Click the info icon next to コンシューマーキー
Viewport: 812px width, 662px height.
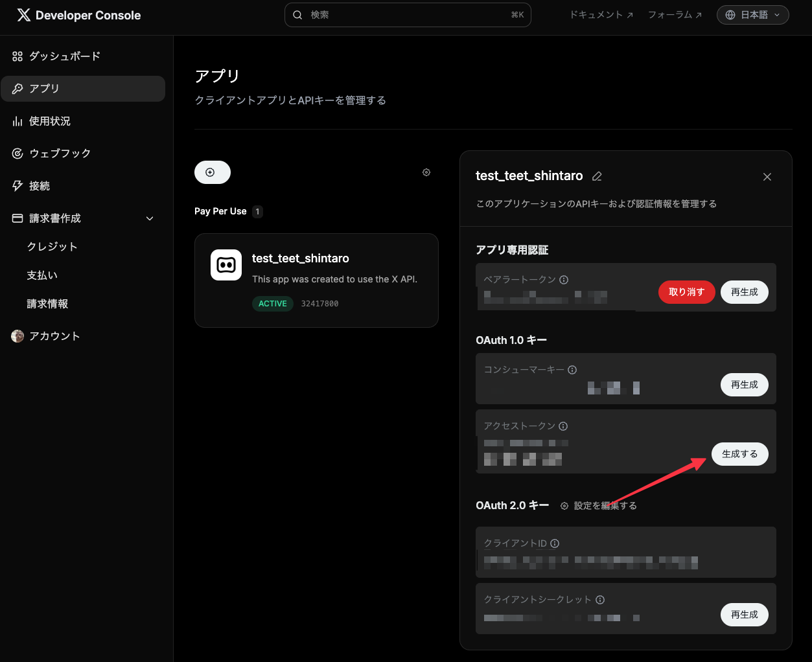572,370
